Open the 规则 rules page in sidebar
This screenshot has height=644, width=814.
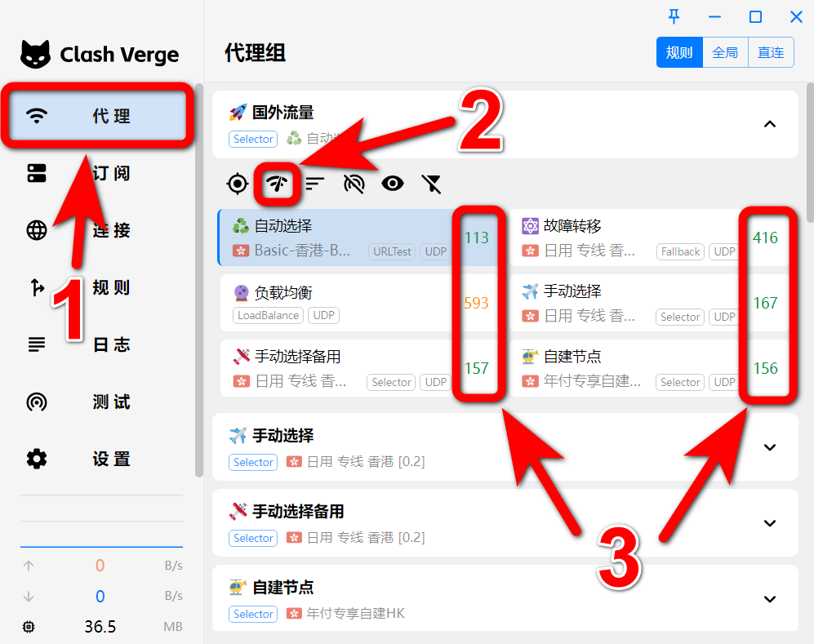click(x=98, y=287)
